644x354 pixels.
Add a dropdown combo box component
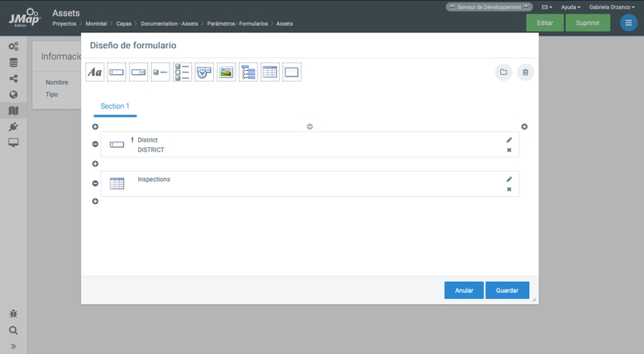(139, 72)
